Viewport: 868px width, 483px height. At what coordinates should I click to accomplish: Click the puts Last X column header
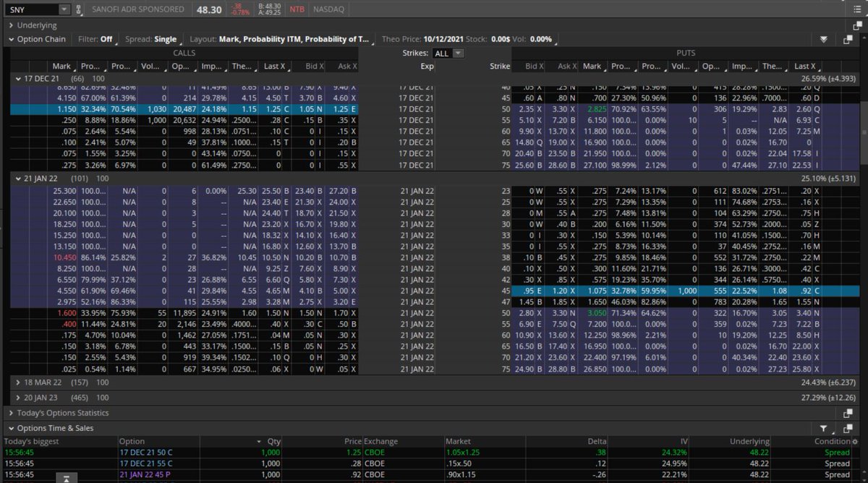point(804,66)
